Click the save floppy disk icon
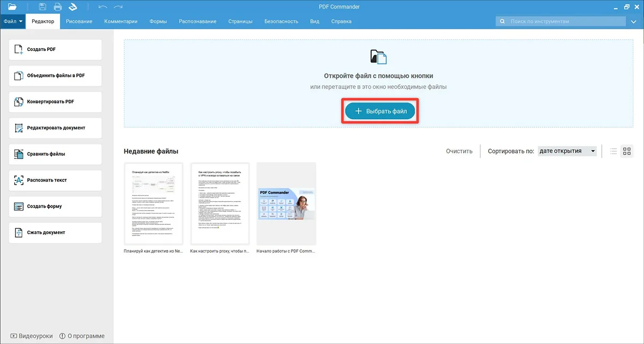 [x=43, y=7]
